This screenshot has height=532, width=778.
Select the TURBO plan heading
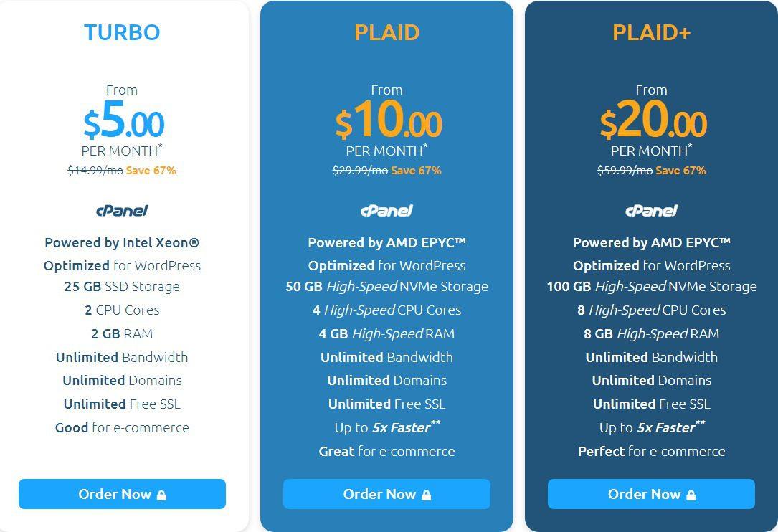click(122, 33)
